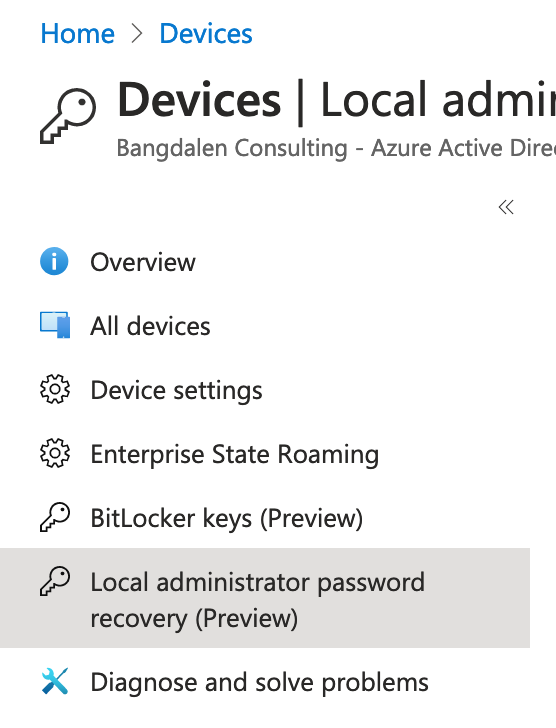Open Device settings in the sidebar

pos(265,390)
